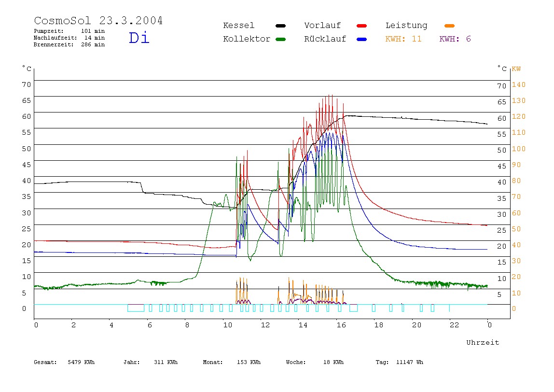Image resolution: width=554 pixels, height=392 pixels.
Task: Click the 'Brennerzeit: 286 min' line
Action: pos(69,44)
